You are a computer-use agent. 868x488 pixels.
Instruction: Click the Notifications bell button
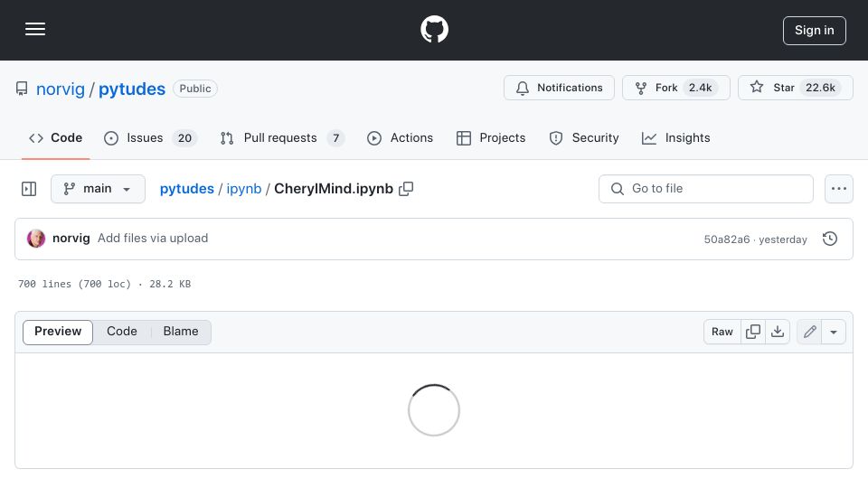click(559, 88)
